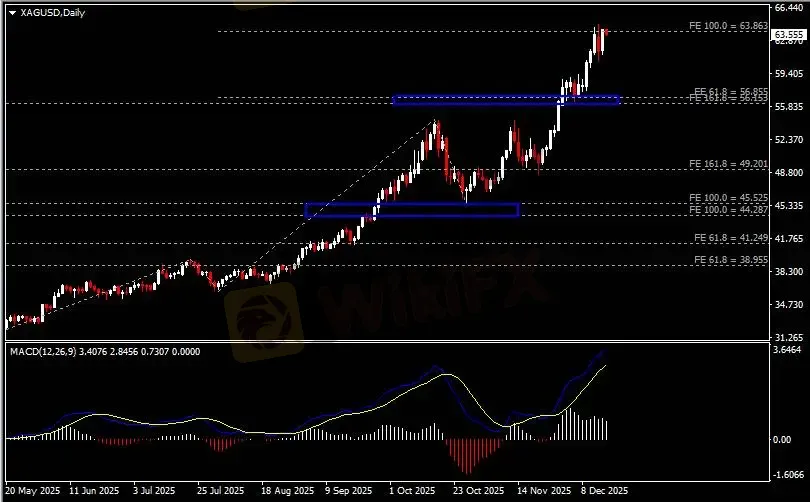Select the FE 100.0 = 45.525 label
The width and height of the screenshot is (810, 502).
click(x=728, y=197)
